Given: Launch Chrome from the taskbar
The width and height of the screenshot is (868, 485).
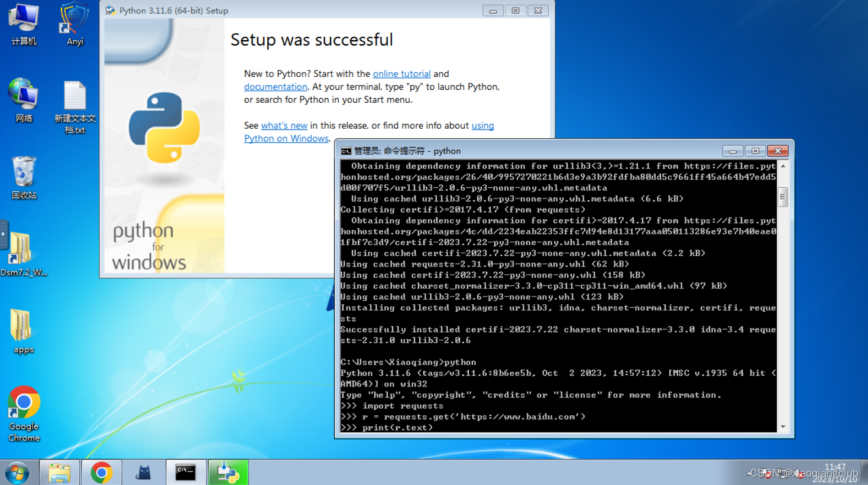Looking at the screenshot, I should tap(102, 473).
